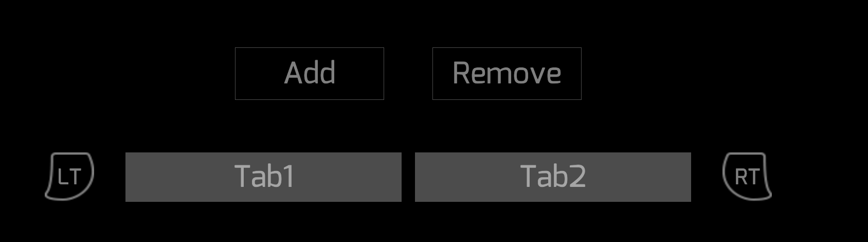The image size is (868, 242).
Task: Activate the gray Tab2 header
Action: [x=553, y=177]
